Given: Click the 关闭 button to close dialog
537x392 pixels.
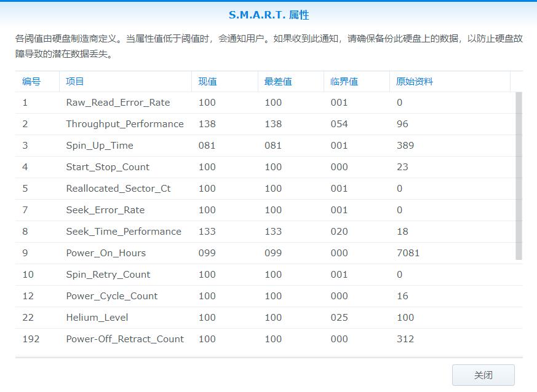Looking at the screenshot, I should click(484, 375).
